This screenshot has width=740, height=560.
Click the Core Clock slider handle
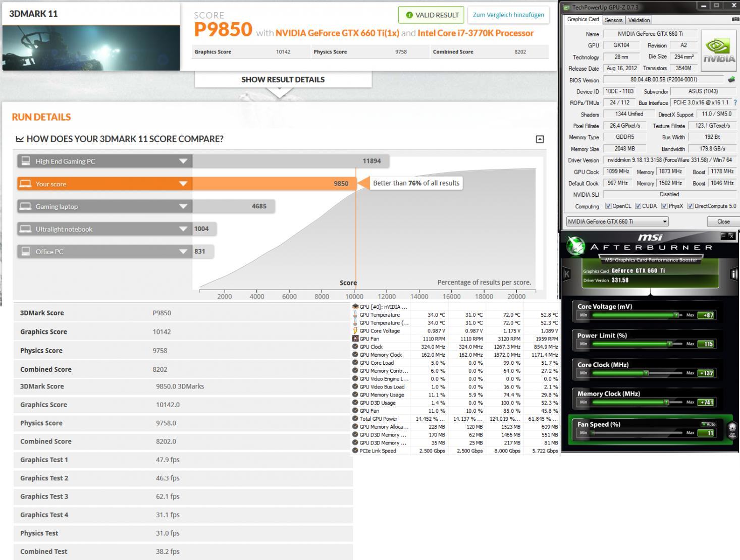(646, 373)
